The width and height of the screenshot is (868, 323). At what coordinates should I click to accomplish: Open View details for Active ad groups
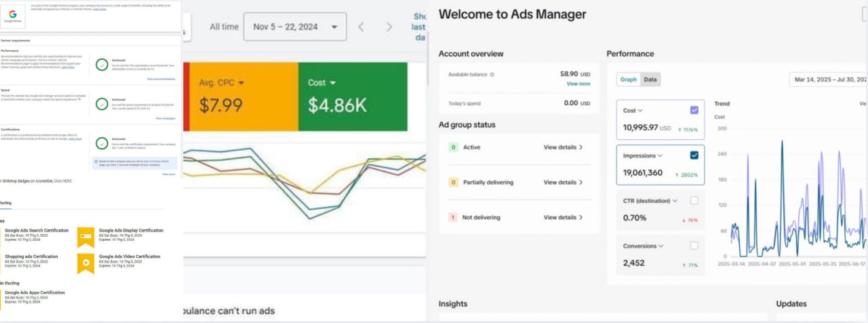coord(563,147)
